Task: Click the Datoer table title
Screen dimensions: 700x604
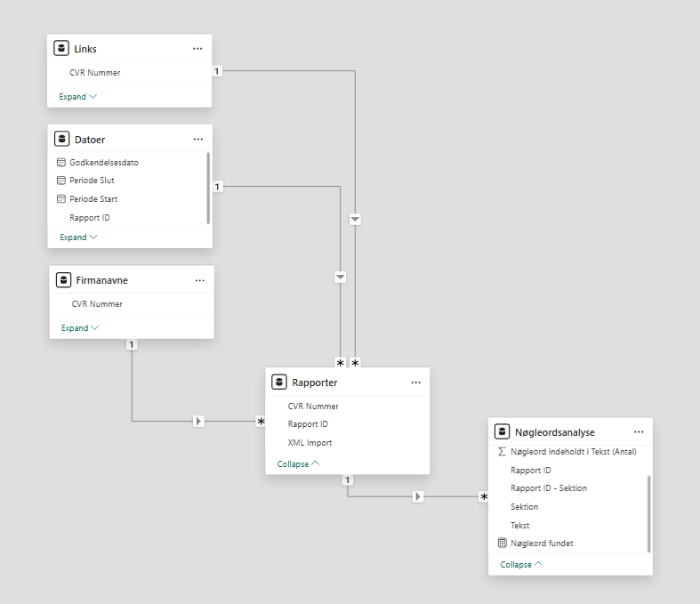Action: coord(90,140)
